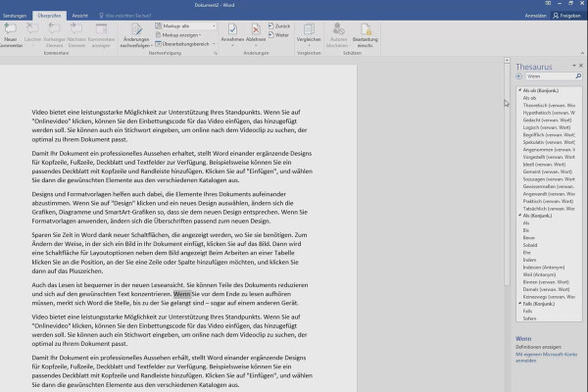This screenshot has height=392, width=588.
Task: Select 'Angenommen' in Thesaurus list
Action: (549, 149)
